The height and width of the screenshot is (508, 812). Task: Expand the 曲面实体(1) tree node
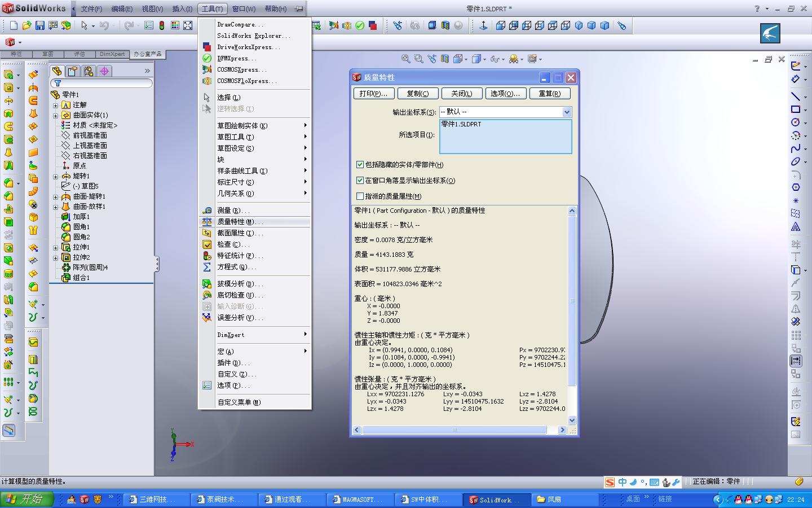(56, 115)
